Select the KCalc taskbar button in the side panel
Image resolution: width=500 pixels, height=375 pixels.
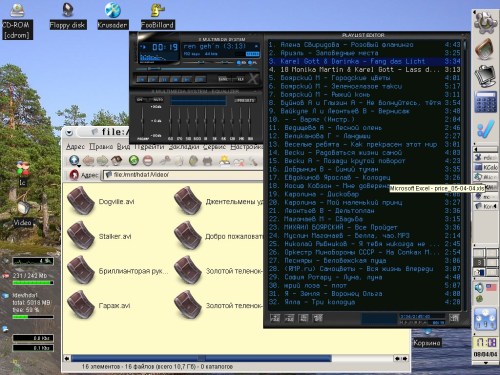coord(486,167)
